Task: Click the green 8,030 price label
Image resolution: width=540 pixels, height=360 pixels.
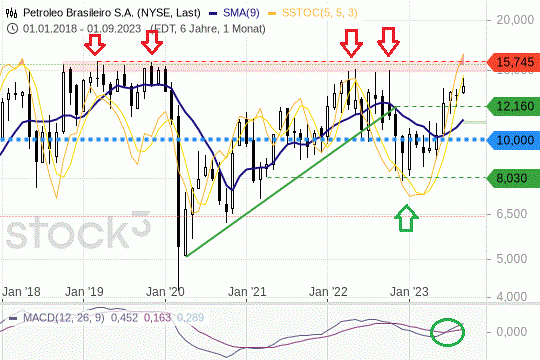Action: tap(513, 178)
